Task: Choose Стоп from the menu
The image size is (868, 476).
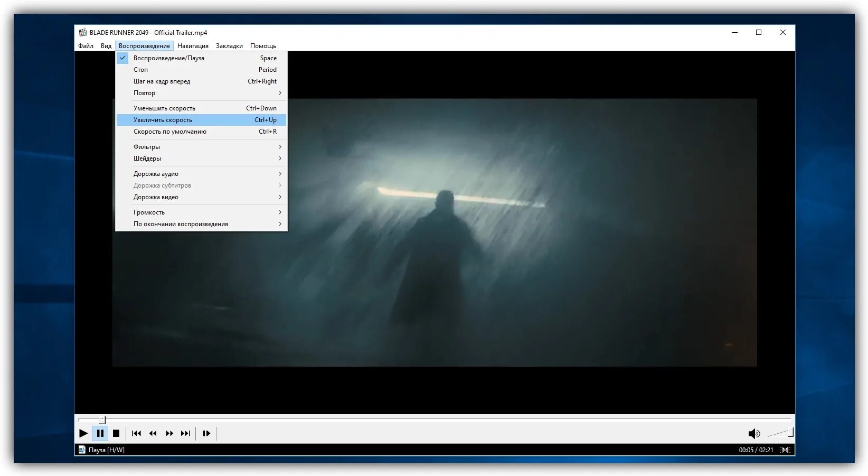Action: (x=201, y=70)
